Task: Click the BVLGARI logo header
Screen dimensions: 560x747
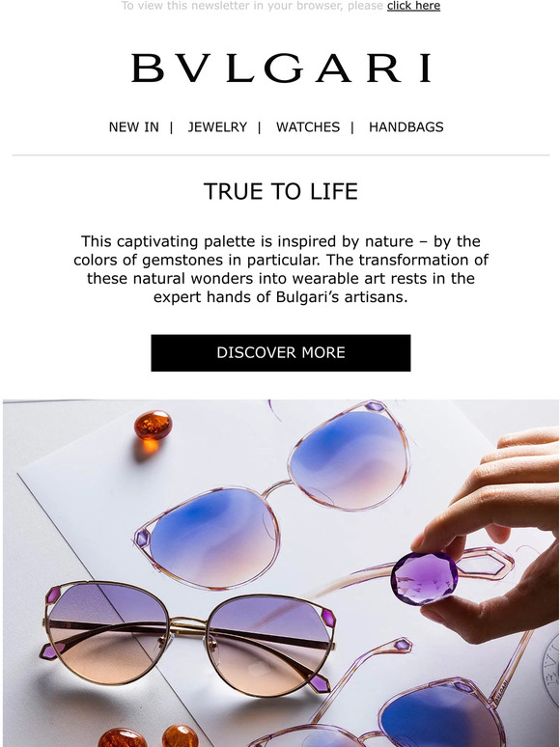Action: click(x=281, y=69)
